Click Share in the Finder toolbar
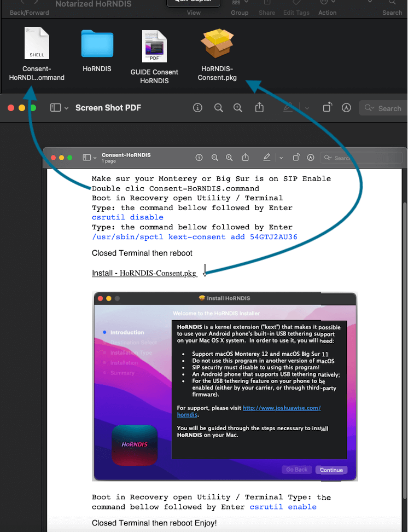The height and width of the screenshot is (532, 408). 267,13
